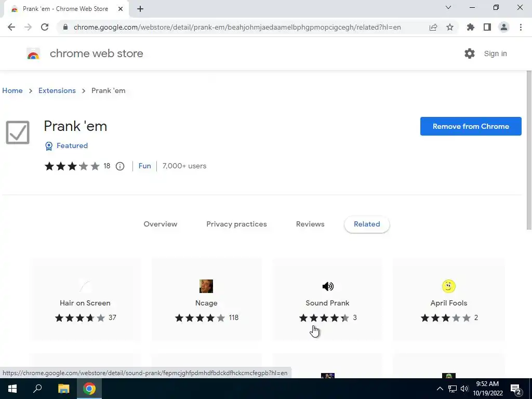
Task: Open the Extensions puzzle-piece menu
Action: click(x=471, y=27)
